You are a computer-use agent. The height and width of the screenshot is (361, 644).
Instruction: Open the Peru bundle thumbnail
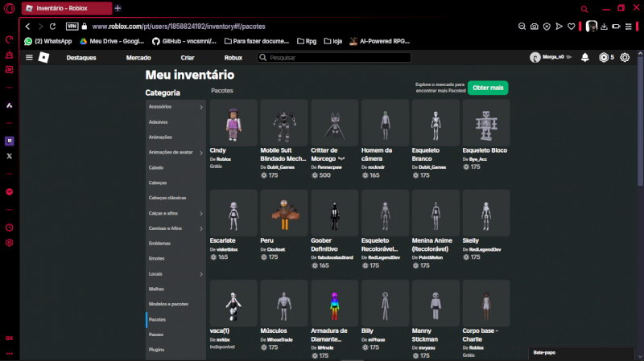click(x=284, y=213)
